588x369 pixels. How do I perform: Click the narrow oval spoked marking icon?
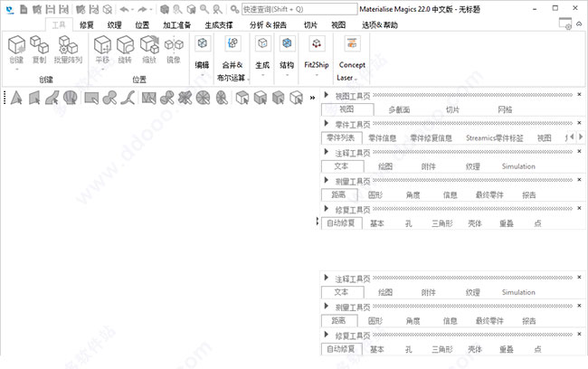222,98
